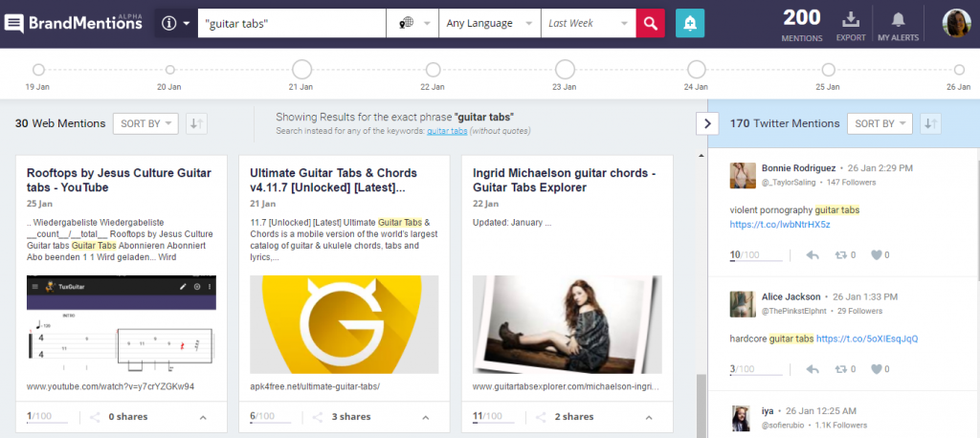The image size is (980, 438).
Task: Select the 22 Jan timeline marker
Action: click(x=433, y=70)
